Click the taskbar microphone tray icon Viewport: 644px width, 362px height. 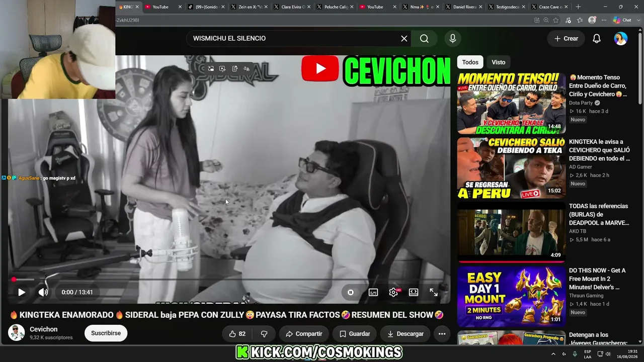[575, 354]
